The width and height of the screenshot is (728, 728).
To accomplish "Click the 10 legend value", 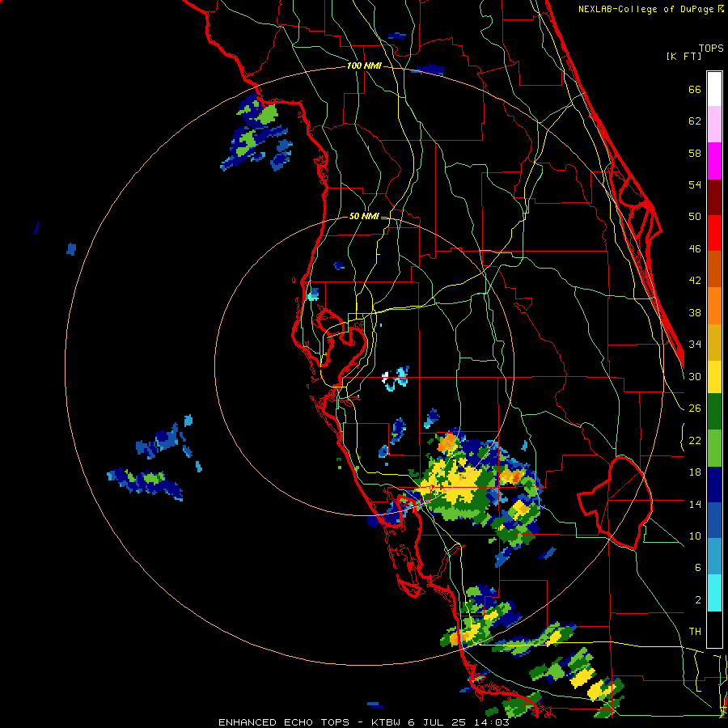I will pyautogui.click(x=695, y=535).
